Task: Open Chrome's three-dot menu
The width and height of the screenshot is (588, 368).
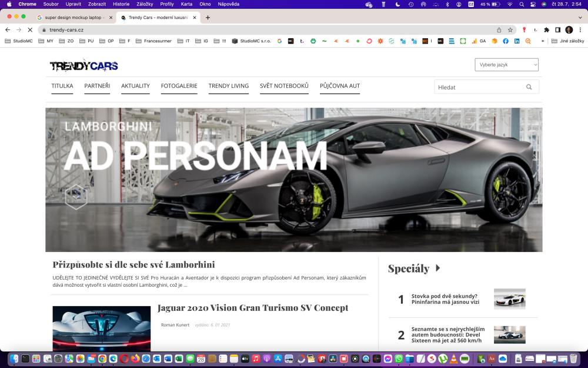Action: 581,28
